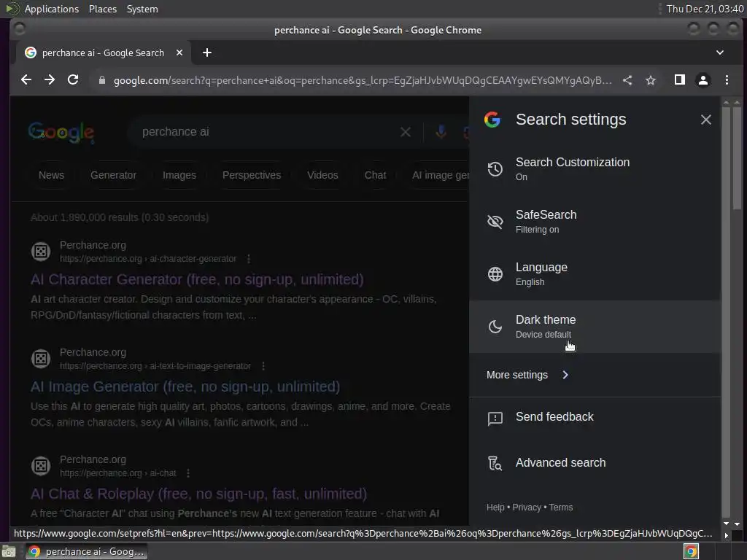Open the System menu

tap(142, 9)
